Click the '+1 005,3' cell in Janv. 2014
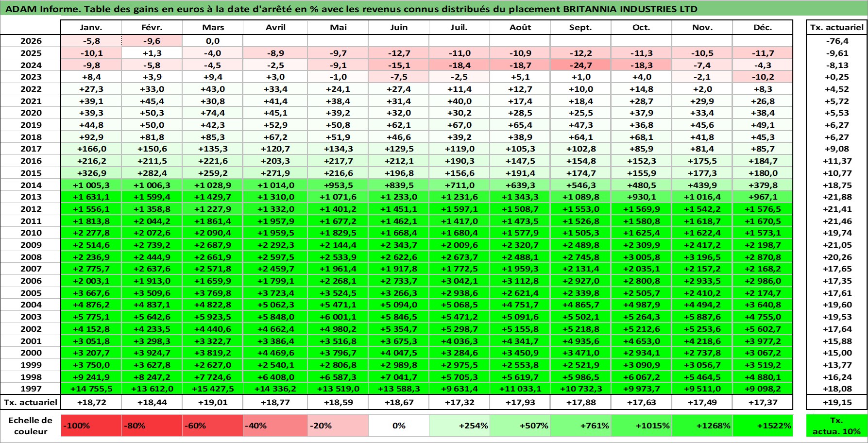The height and width of the screenshot is (443, 868). (x=91, y=185)
